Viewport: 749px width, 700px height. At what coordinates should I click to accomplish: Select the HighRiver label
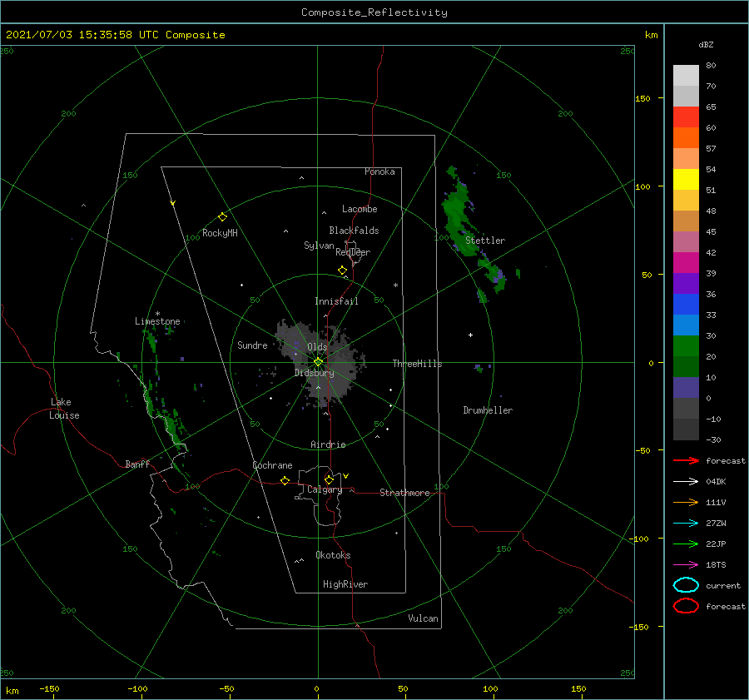pyautogui.click(x=345, y=584)
